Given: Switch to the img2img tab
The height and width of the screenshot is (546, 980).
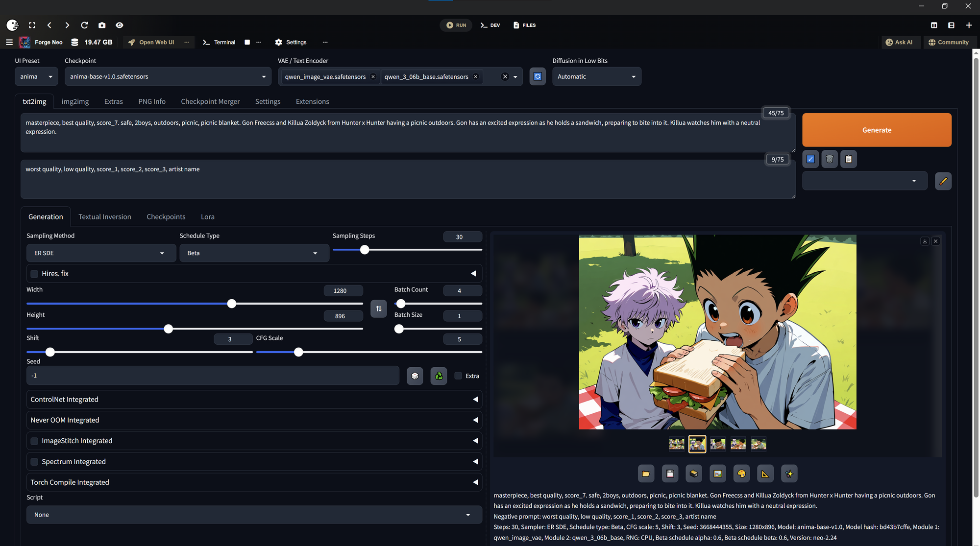Looking at the screenshot, I should pos(75,101).
